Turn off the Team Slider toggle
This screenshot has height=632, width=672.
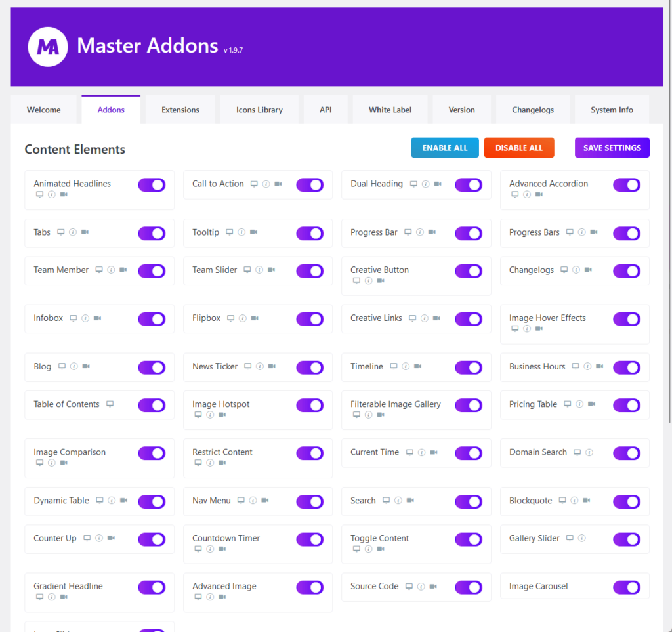pos(310,271)
